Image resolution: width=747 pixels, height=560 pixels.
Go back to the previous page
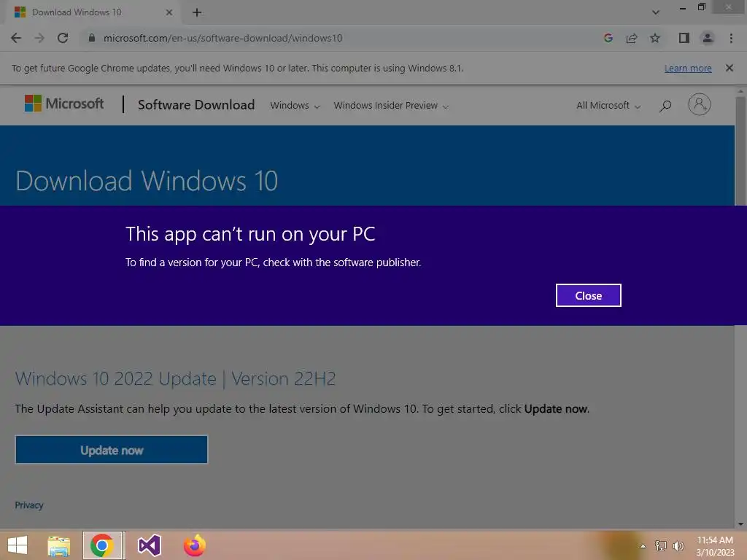pyautogui.click(x=16, y=38)
